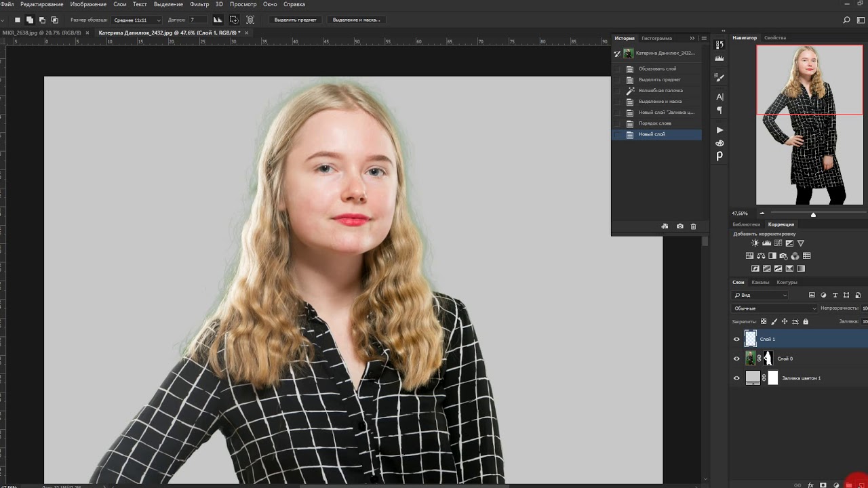This screenshot has height=488, width=868.
Task: Open the Фильтр menu
Action: coord(199,4)
